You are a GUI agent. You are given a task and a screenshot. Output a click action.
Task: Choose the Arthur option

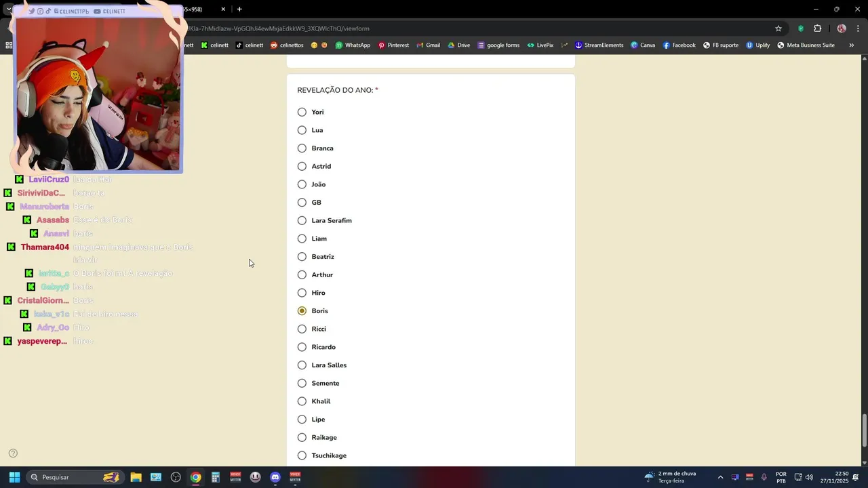[x=302, y=274]
